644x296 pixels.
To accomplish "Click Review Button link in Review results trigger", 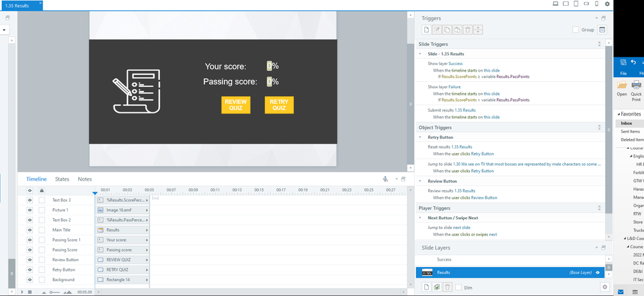I will pos(484,198).
